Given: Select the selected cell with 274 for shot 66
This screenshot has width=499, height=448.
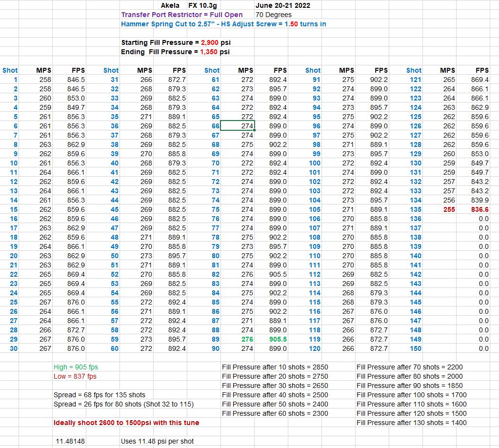Looking at the screenshot, I should point(238,126).
